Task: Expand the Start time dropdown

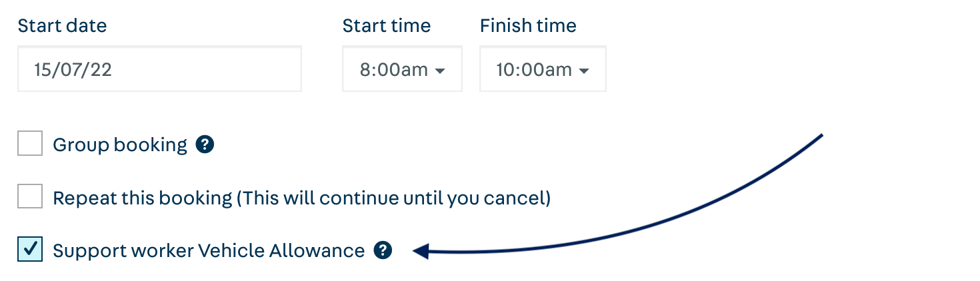Action: [x=402, y=69]
